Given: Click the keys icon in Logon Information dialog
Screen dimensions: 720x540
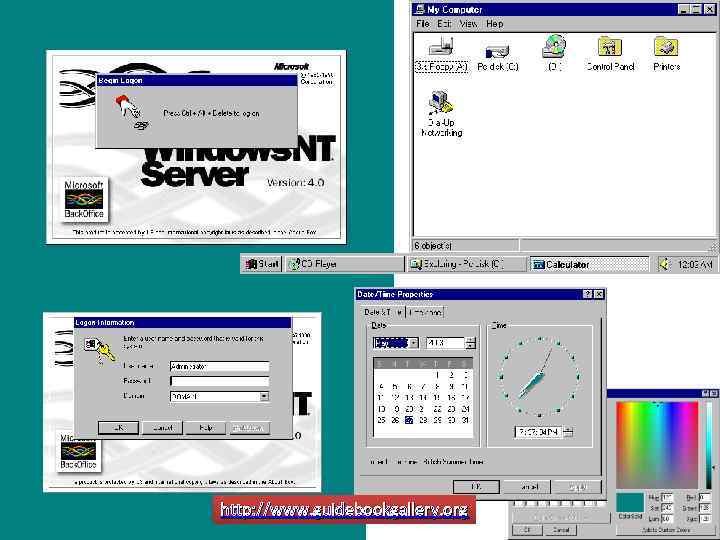Looking at the screenshot, I should [100, 350].
